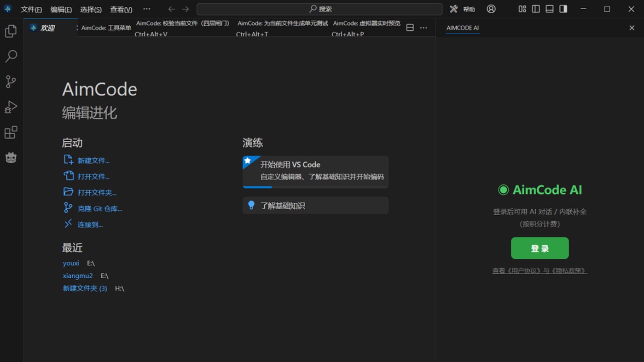Click the AimCode app logo in title bar

coord(7,9)
